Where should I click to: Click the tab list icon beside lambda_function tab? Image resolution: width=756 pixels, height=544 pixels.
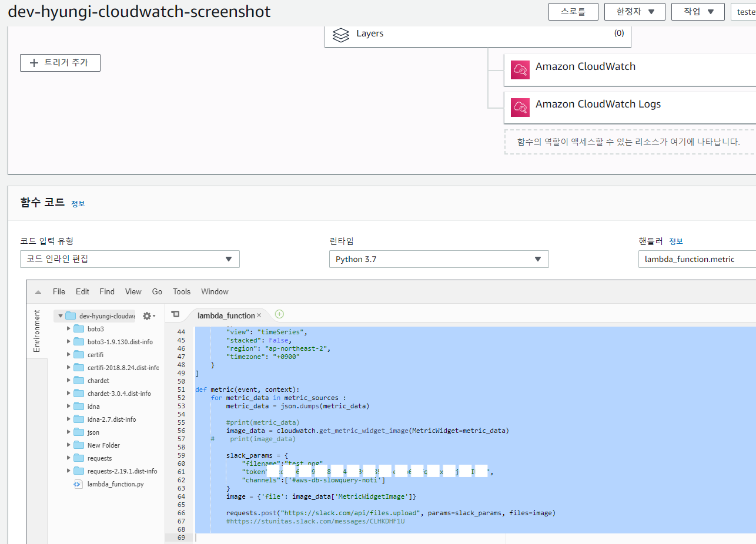(x=175, y=315)
